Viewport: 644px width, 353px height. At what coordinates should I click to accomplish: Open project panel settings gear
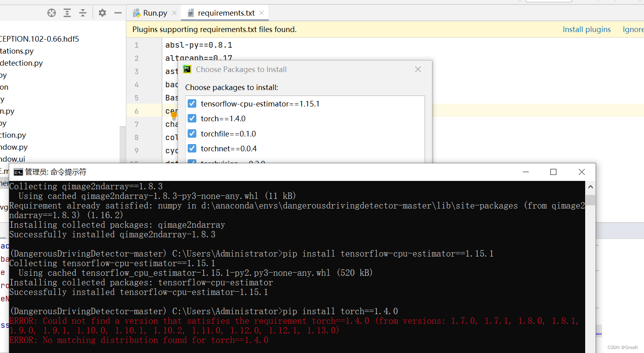pos(102,13)
